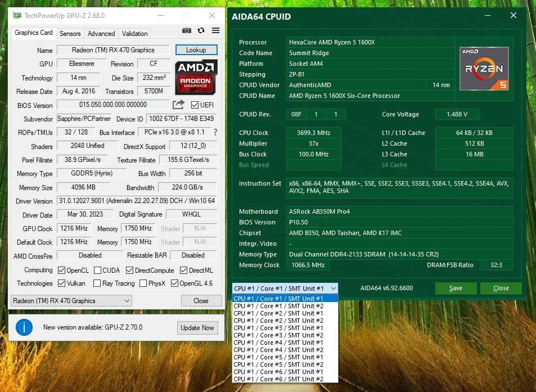Toggle the UEFI checkbox
Screen dimensions: 536x392
tap(195, 105)
